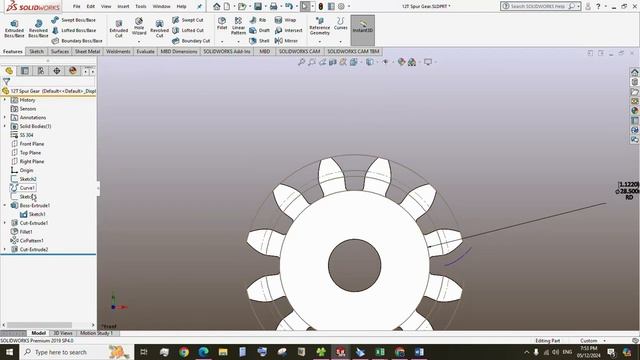Click taskbar 'Type here to search' box
The image size is (640, 360).
click(x=77, y=352)
